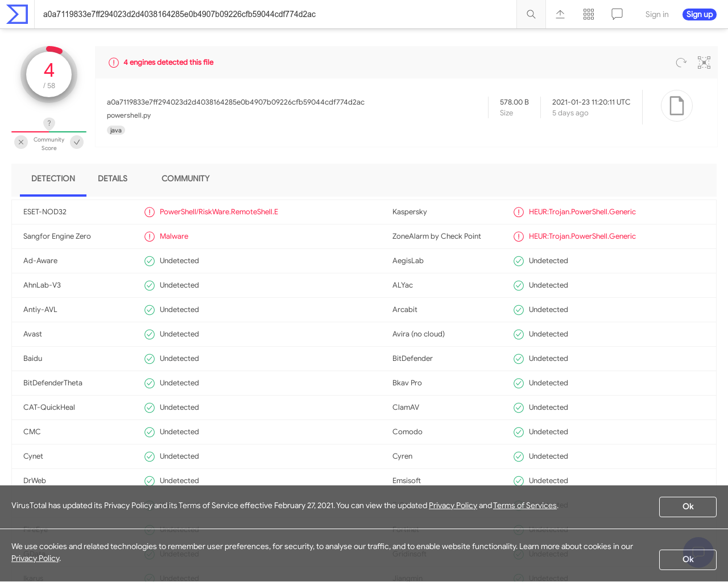This screenshot has height=582, width=728.
Task: Click the Malware result for Sangfor
Action: tap(174, 236)
